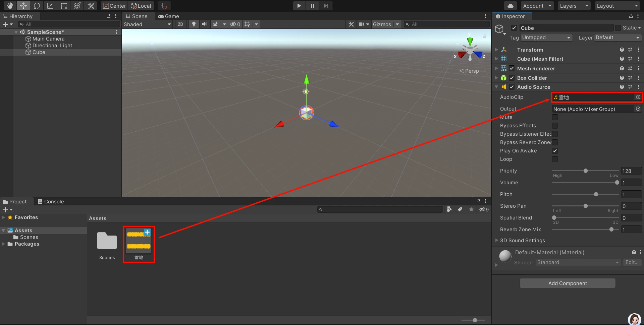Enable the Loop checkbox
Screen dimensions: 644x325
[x=555, y=159]
